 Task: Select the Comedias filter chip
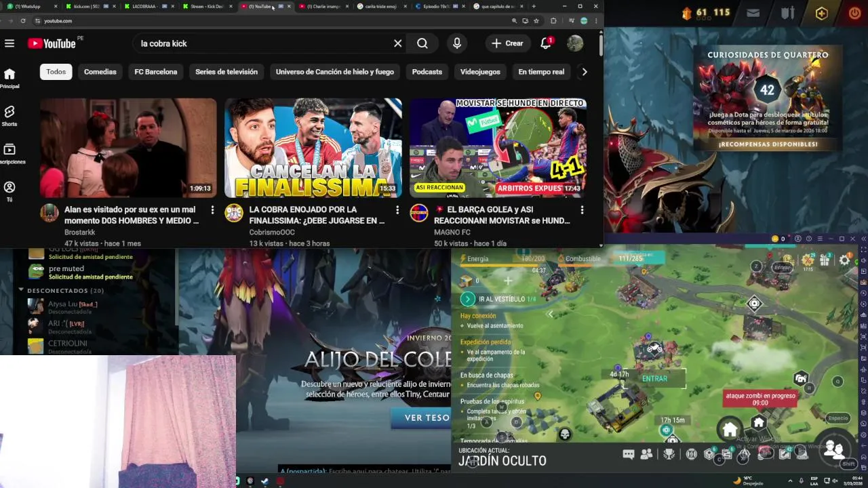[100, 72]
